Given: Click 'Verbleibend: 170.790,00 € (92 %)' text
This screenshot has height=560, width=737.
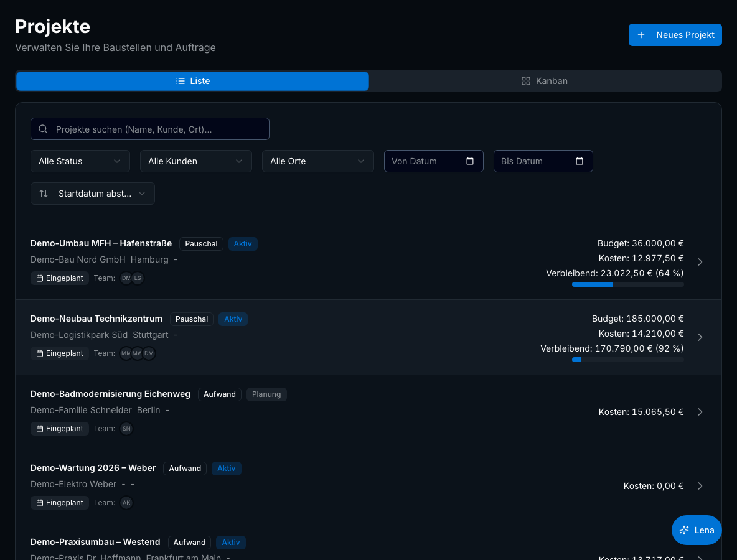Looking at the screenshot, I should [x=612, y=348].
